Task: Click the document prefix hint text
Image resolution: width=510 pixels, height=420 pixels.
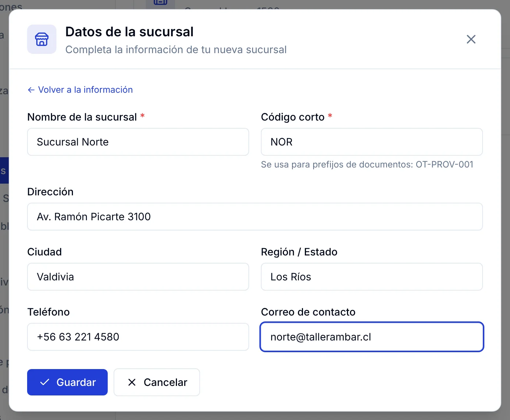Action: click(x=367, y=165)
